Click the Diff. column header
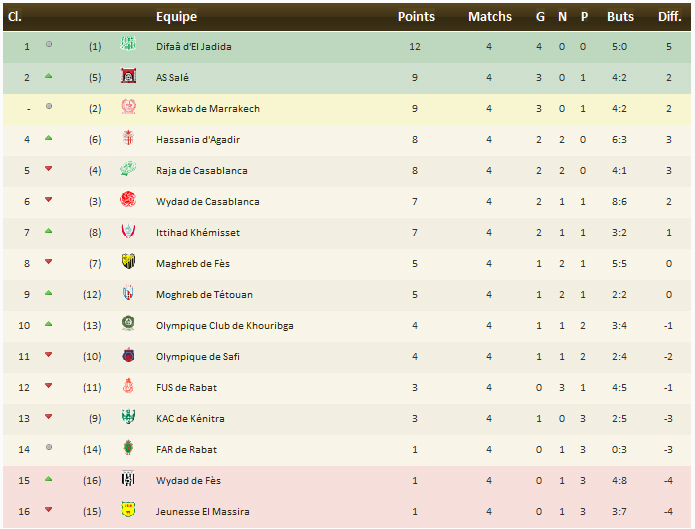The image size is (695, 529). (x=669, y=16)
